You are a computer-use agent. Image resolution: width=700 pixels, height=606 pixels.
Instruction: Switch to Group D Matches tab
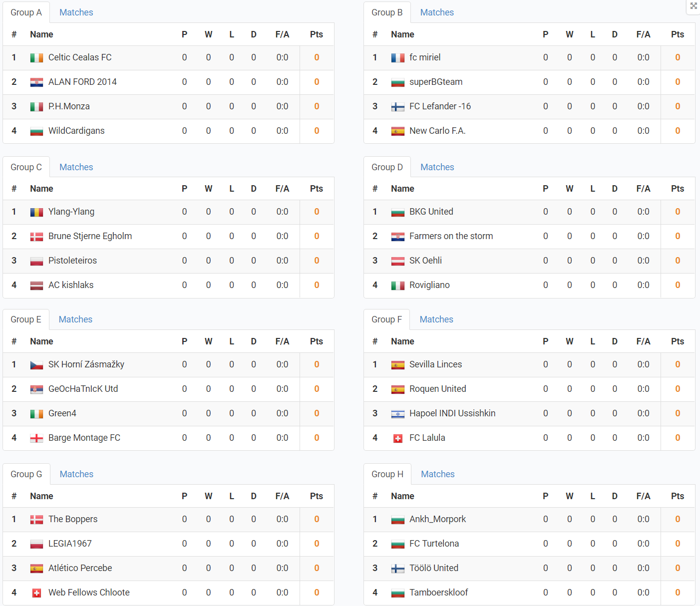click(437, 167)
